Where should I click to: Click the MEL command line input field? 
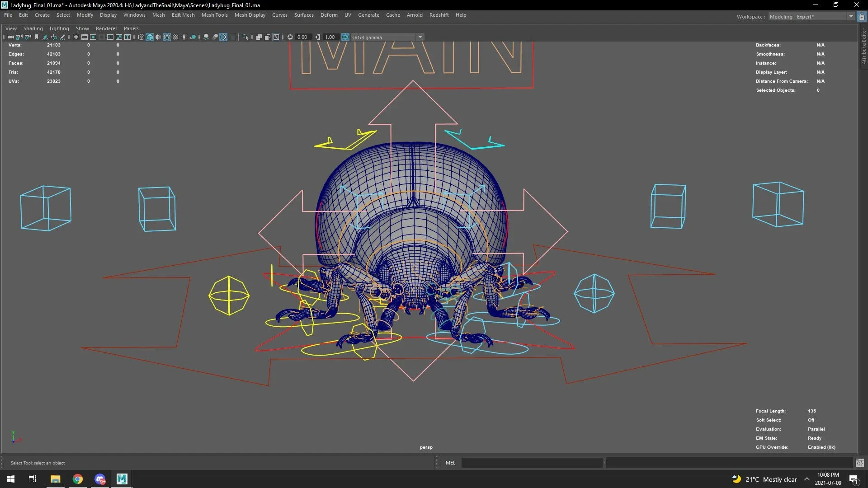point(532,463)
